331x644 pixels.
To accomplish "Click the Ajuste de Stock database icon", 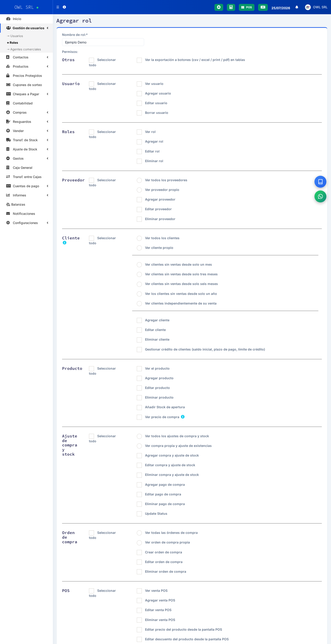I will [x=8, y=149].
